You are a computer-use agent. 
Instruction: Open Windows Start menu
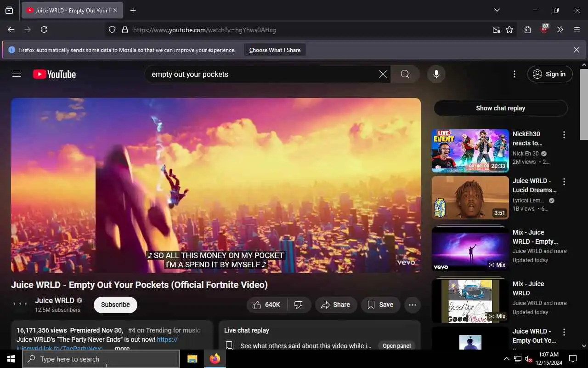[11, 359]
